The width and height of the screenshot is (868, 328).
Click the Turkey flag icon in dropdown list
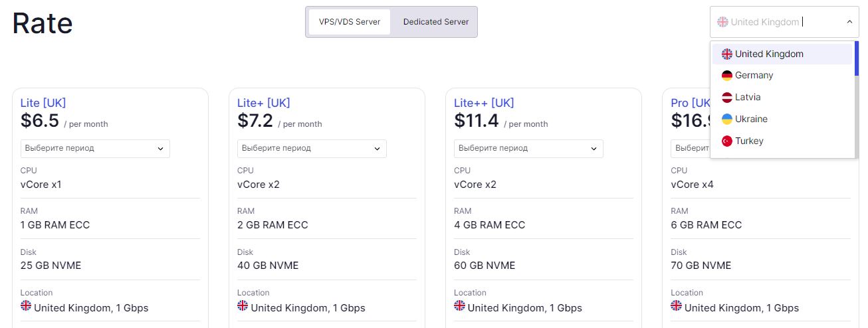727,141
